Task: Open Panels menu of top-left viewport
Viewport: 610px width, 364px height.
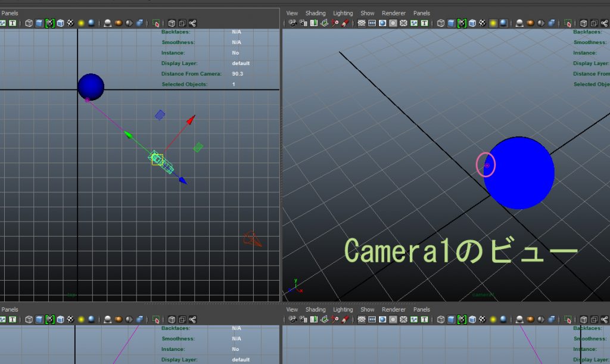Action: (x=10, y=13)
